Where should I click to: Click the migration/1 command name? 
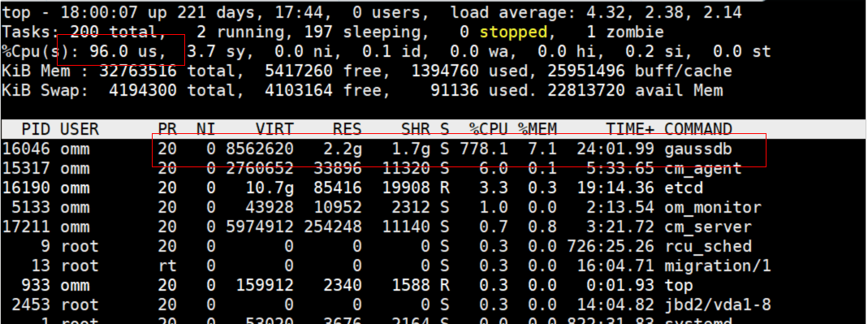(718, 266)
